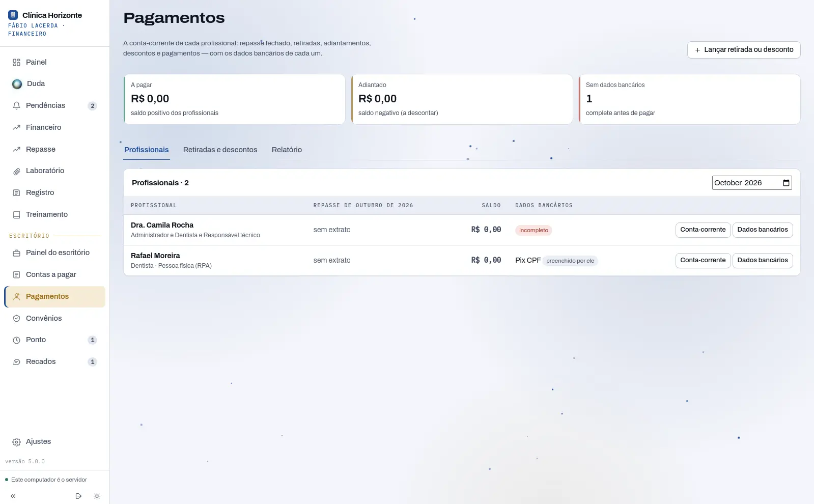Click the Ponto clock icon
The height and width of the screenshot is (504, 814).
(16, 340)
